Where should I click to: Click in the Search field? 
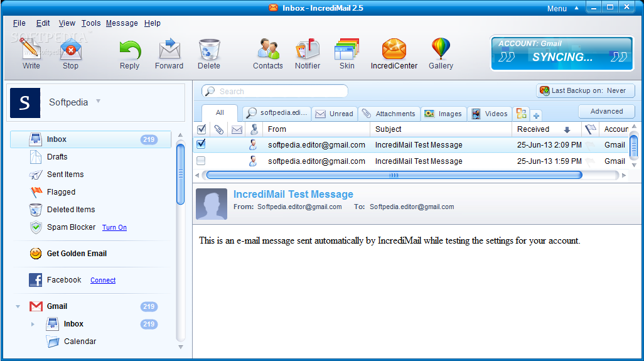275,91
